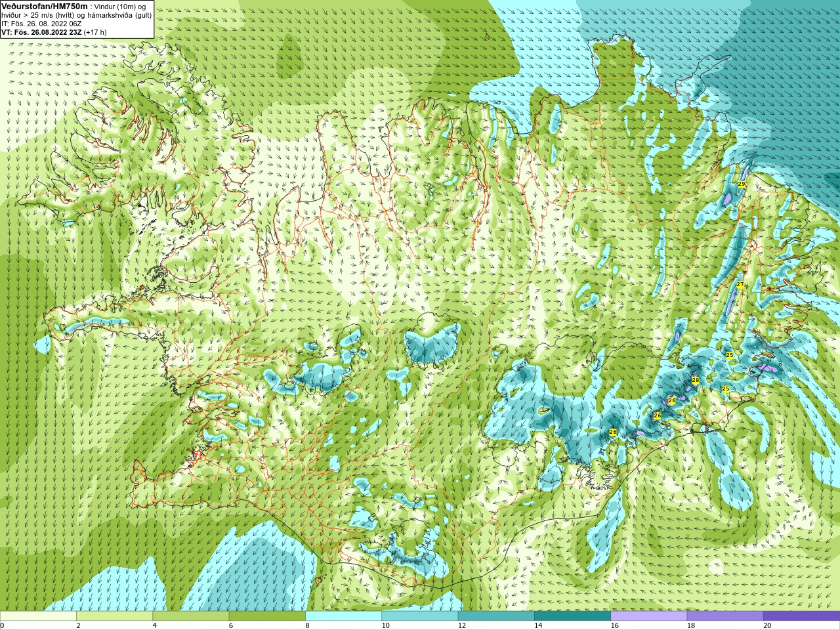Pick the 12–14 m/s teal swatch

pos(495,616)
